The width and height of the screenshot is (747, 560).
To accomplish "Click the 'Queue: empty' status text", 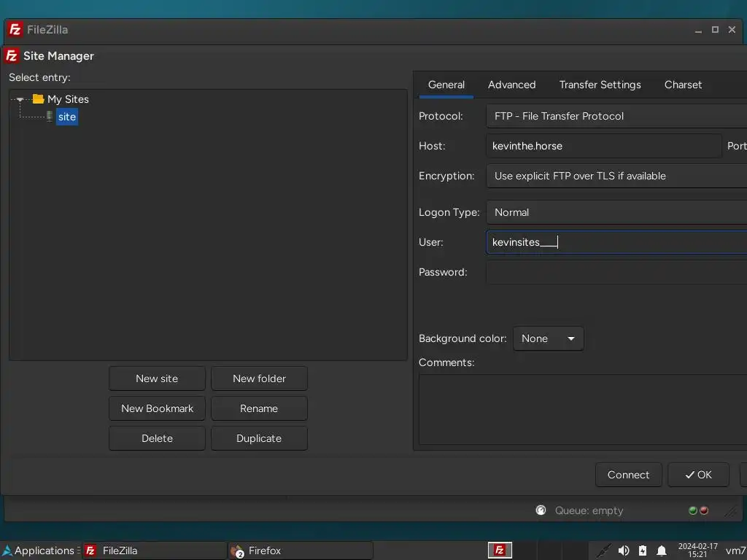I will click(589, 510).
